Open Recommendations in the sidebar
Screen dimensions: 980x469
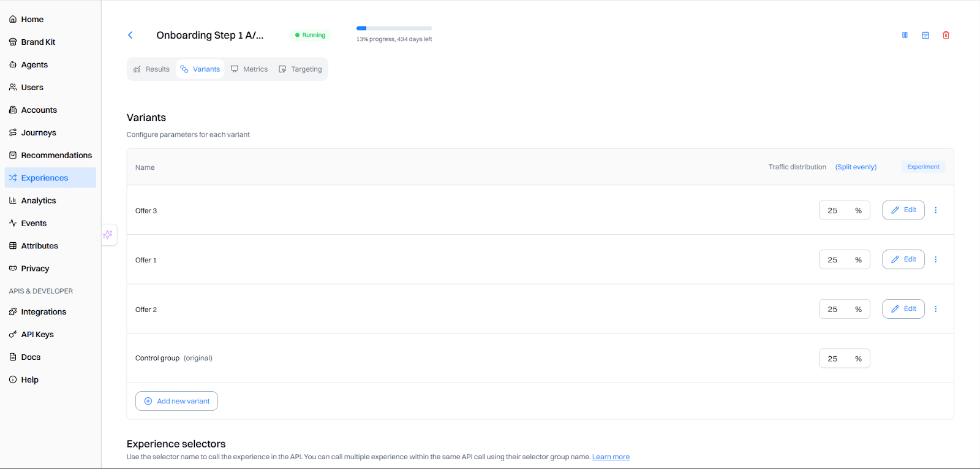tap(50, 155)
